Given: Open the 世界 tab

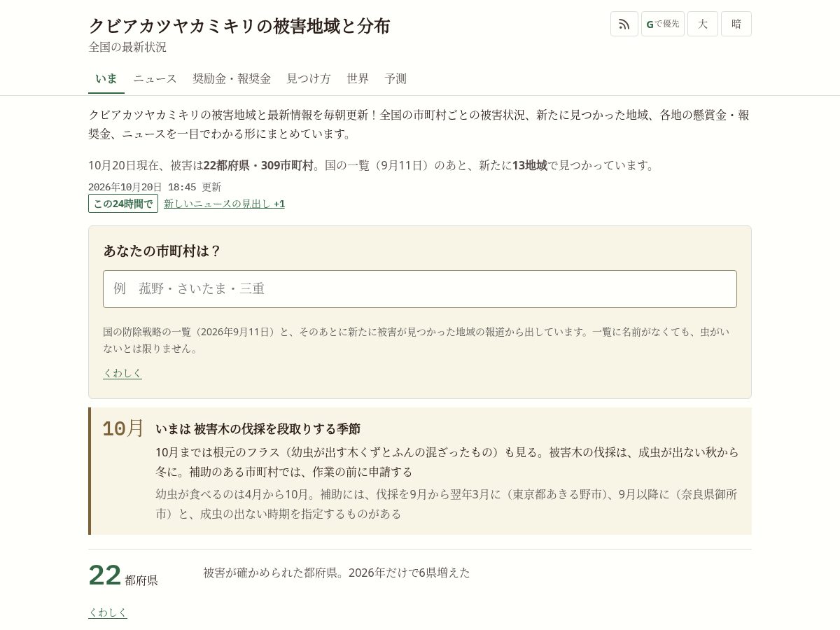Looking at the screenshot, I should point(358,78).
